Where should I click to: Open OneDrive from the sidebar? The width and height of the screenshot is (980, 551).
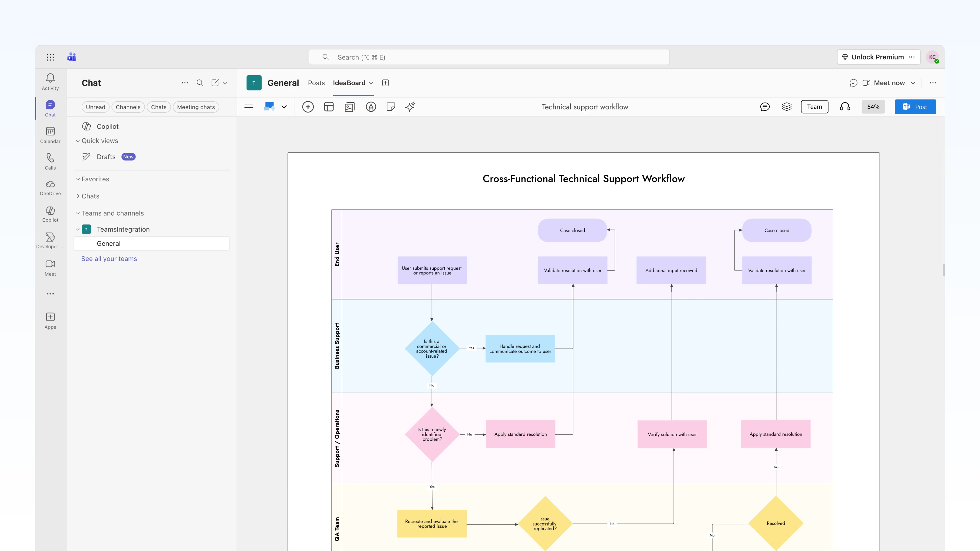click(x=50, y=188)
